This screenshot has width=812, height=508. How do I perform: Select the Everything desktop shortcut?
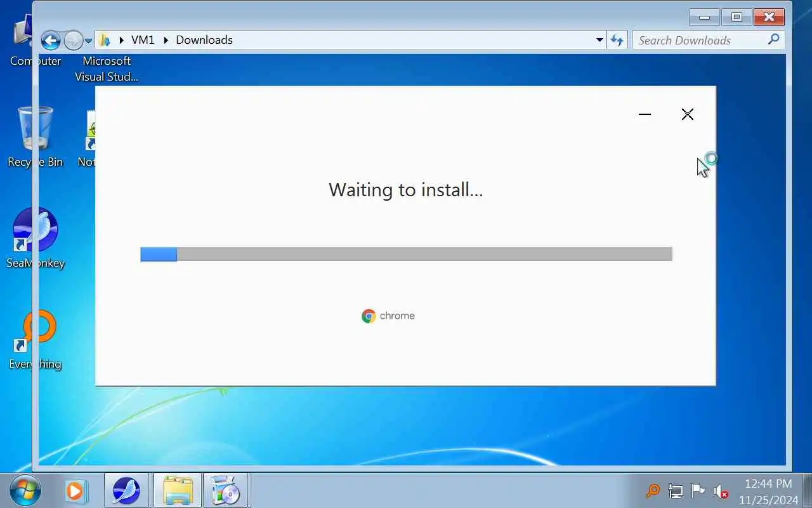[36, 339]
